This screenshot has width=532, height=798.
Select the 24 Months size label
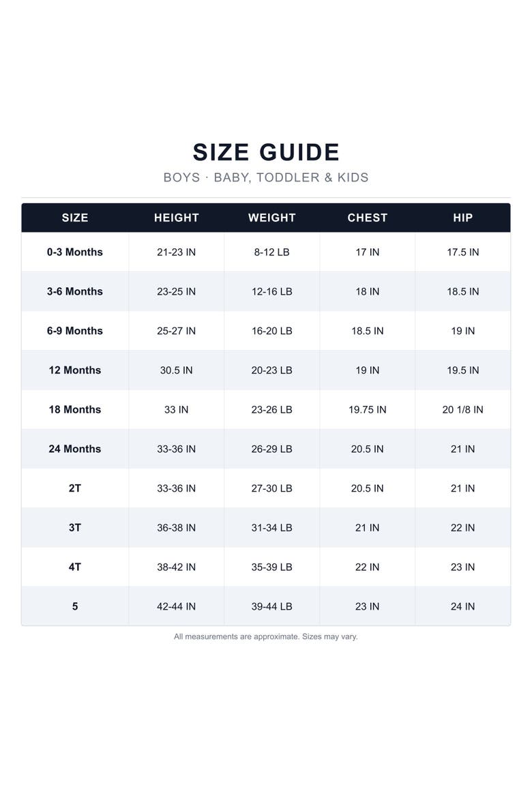tap(75, 449)
